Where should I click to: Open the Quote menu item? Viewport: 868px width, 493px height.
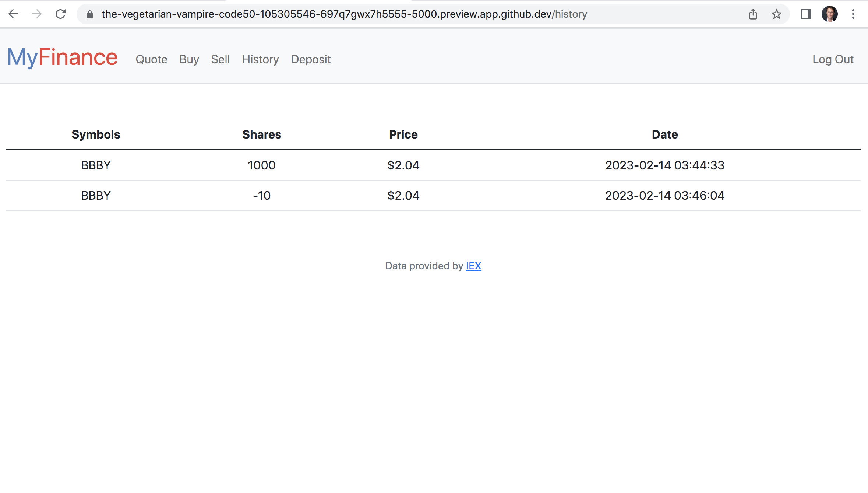(x=151, y=59)
